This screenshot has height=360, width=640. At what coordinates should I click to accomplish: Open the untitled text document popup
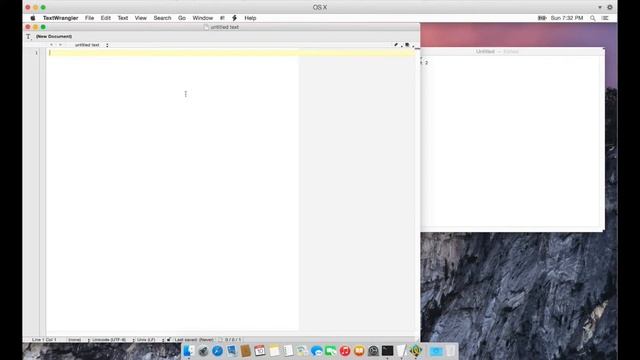pos(91,45)
